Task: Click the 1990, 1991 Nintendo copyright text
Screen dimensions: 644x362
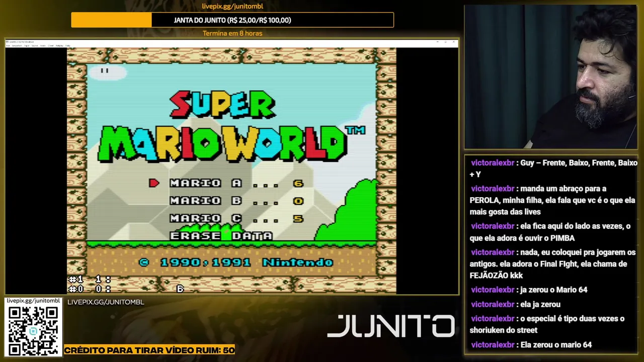Action: pos(235,262)
